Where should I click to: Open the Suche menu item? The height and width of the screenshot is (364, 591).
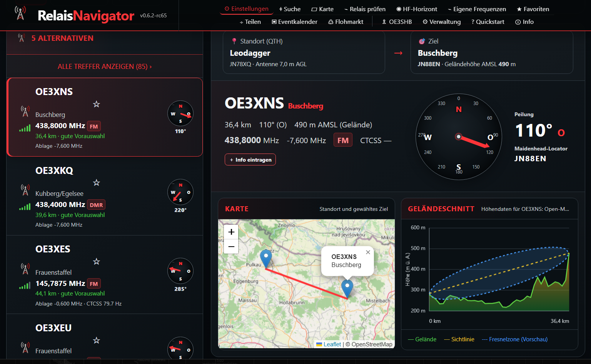290,9
